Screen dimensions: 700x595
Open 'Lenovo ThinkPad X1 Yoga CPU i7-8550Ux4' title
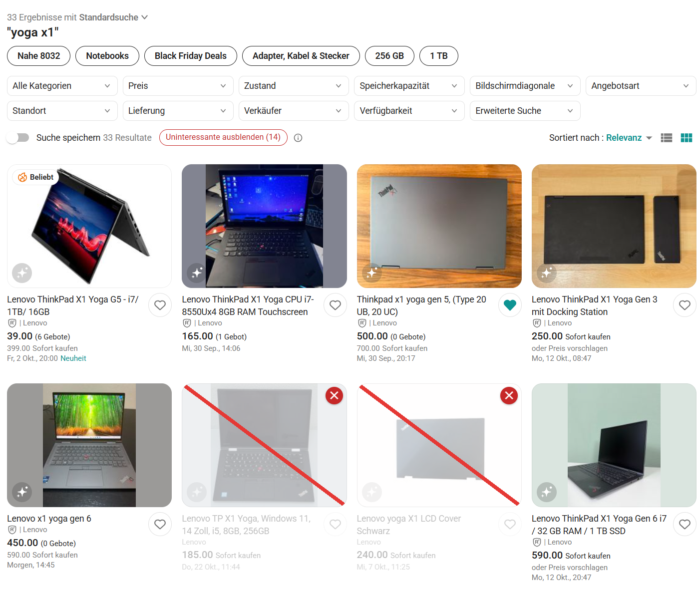[248, 305]
